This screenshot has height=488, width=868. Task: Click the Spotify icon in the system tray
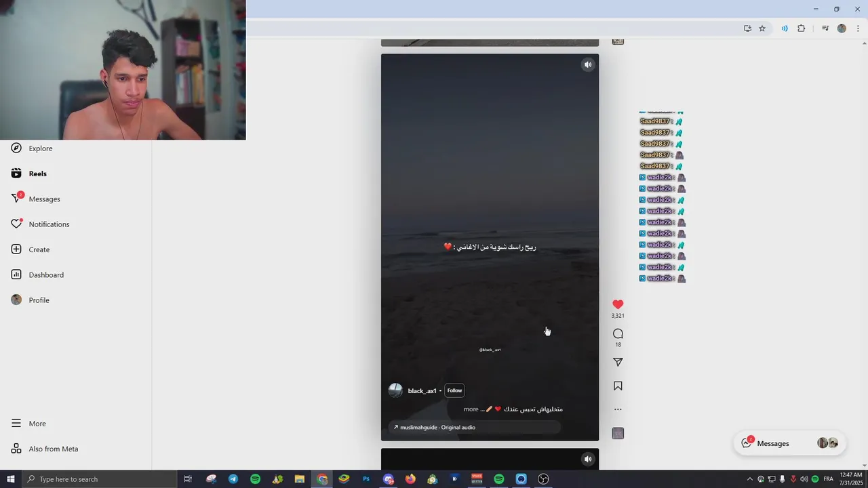coord(815,479)
